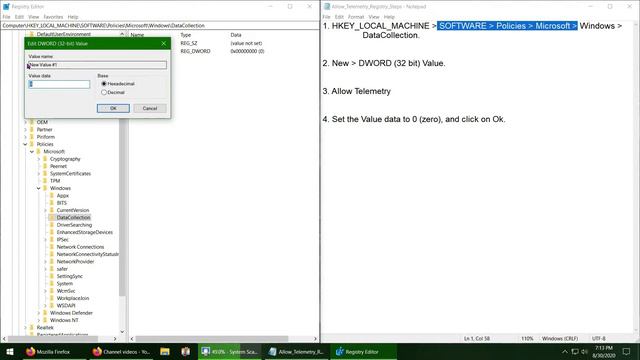This screenshot has height=360, width=640.
Task: Expand the Windows NT key
Action: (39, 320)
